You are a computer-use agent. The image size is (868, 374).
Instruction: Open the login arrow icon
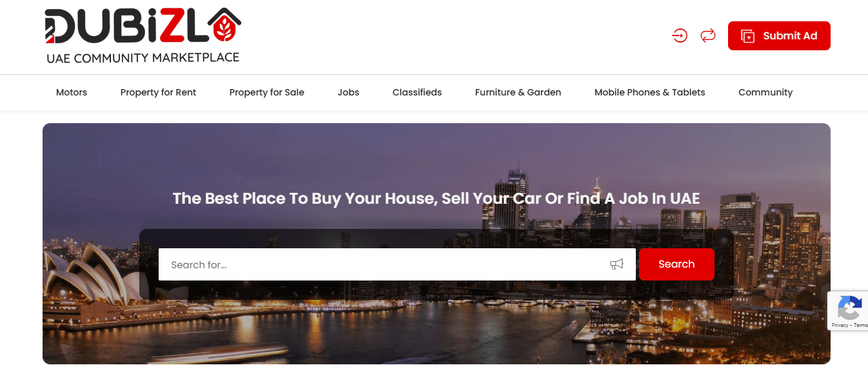click(680, 35)
